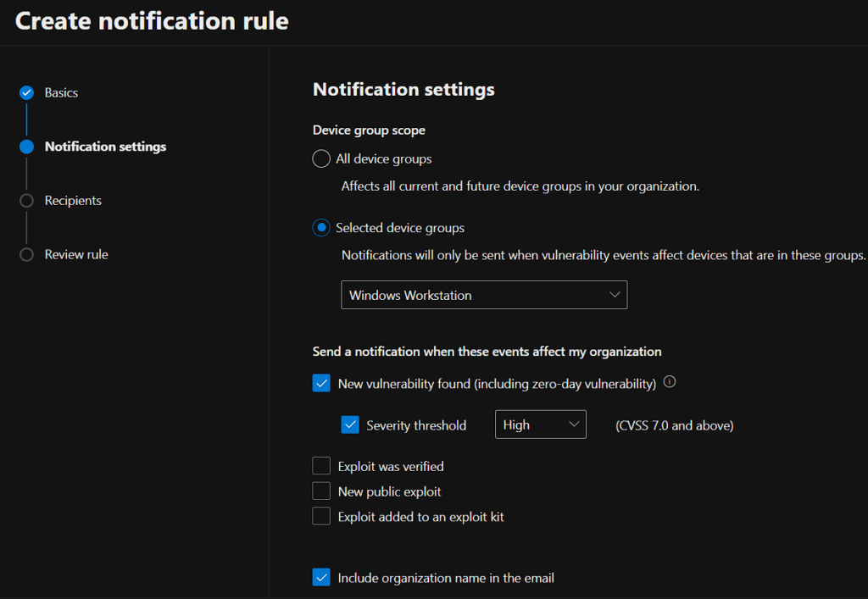
Task: Disable the Severity threshold checkbox
Action: pyautogui.click(x=350, y=425)
